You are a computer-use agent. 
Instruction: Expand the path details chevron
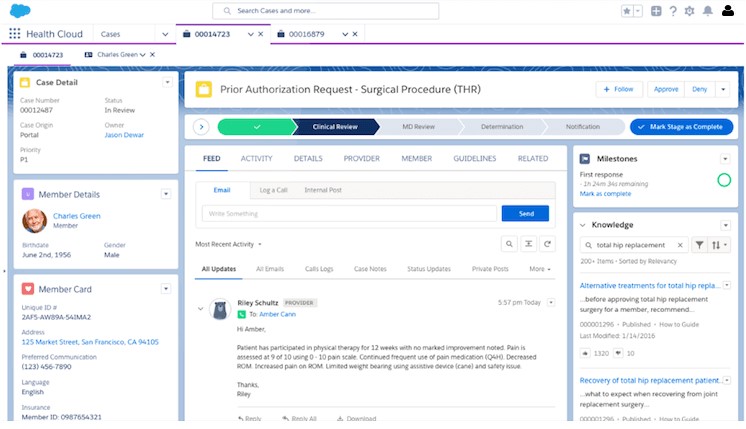point(201,127)
